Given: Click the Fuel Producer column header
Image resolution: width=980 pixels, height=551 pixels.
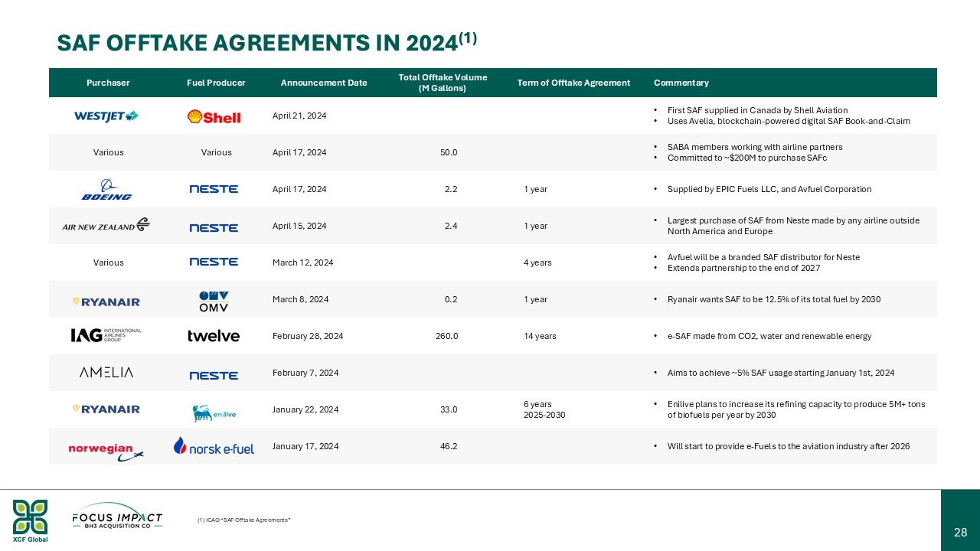Looking at the screenshot, I should 216,83.
